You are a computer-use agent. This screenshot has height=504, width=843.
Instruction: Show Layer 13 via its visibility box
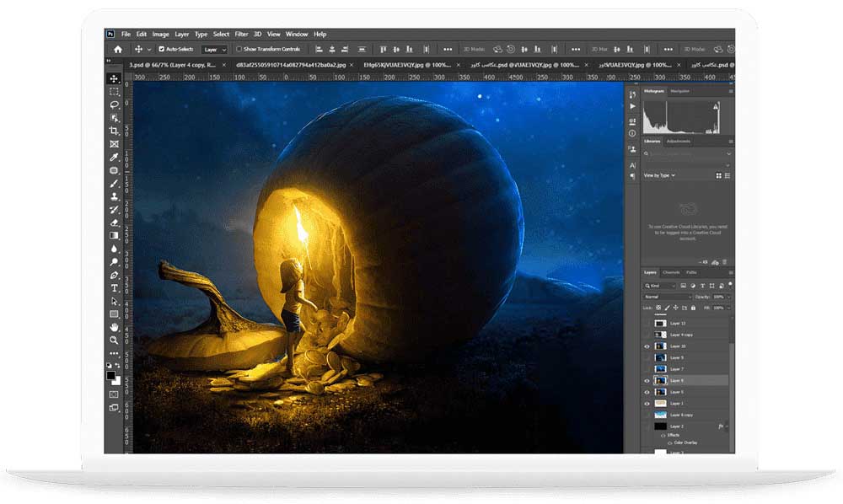point(647,324)
